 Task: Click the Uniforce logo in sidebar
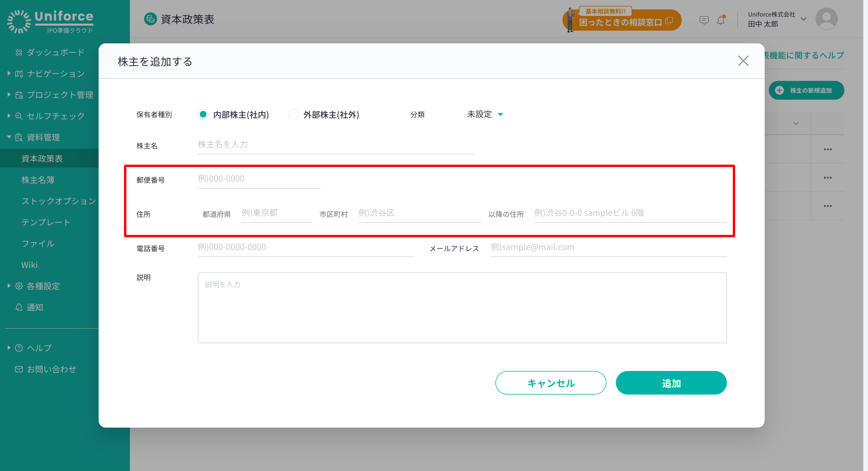50,22
